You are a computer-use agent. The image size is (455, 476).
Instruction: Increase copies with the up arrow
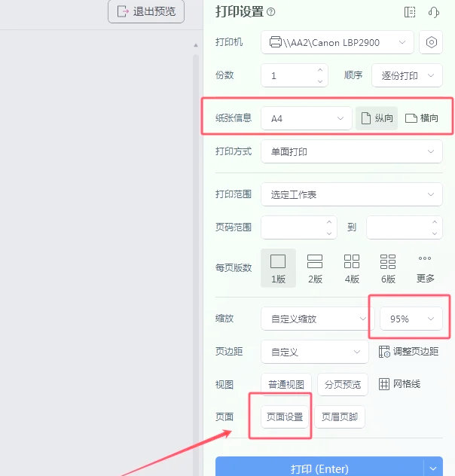[320, 70]
